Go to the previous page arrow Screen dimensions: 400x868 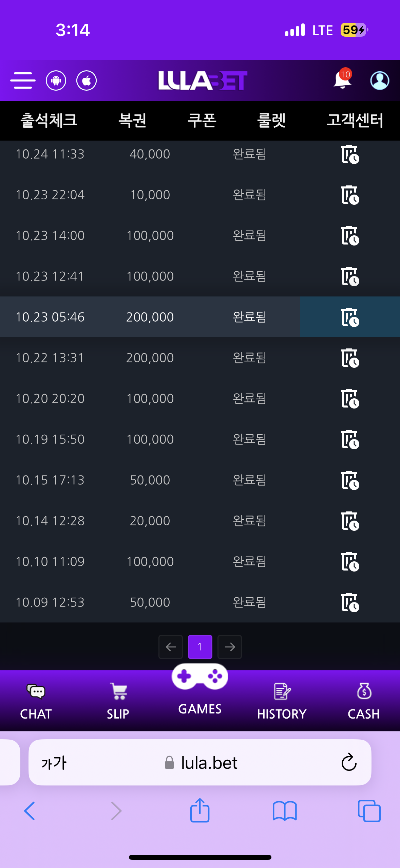pos(171,647)
